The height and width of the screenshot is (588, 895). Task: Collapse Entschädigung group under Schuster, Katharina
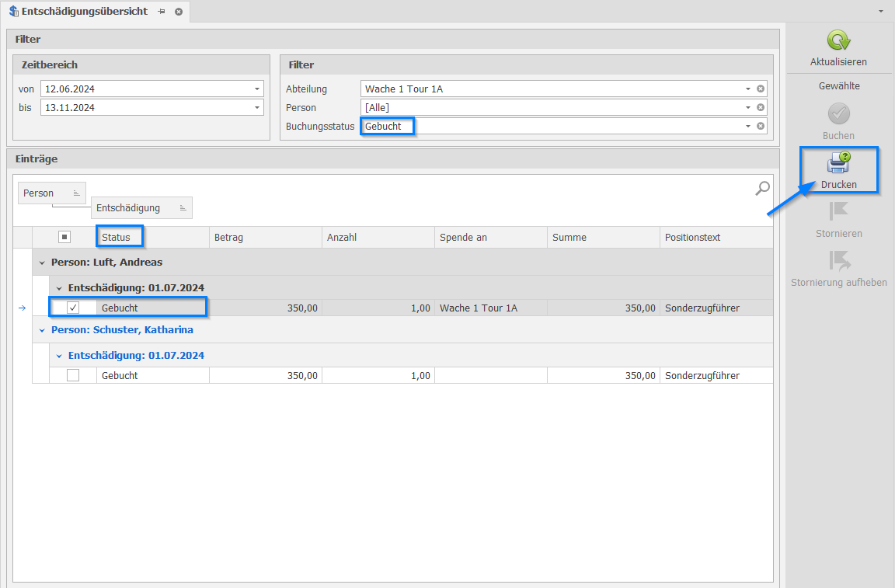[59, 356]
